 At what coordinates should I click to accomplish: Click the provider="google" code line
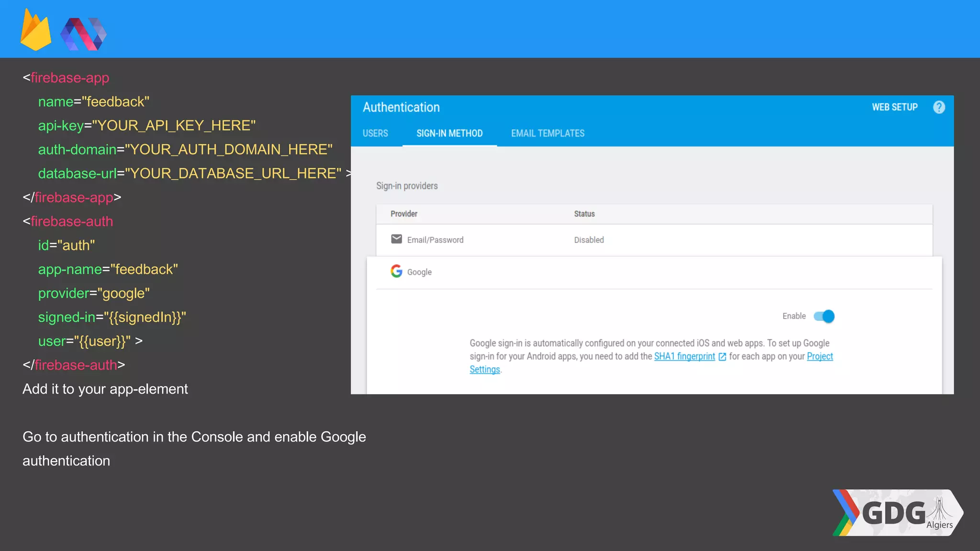pyautogui.click(x=94, y=293)
